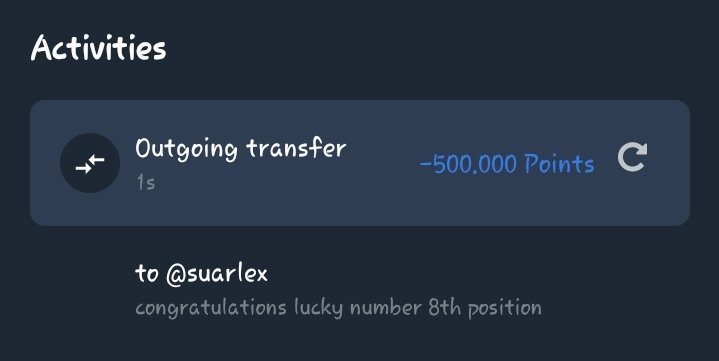This screenshot has width=719, height=361.
Task: Click the lucky number words in memo
Action: coord(357,308)
